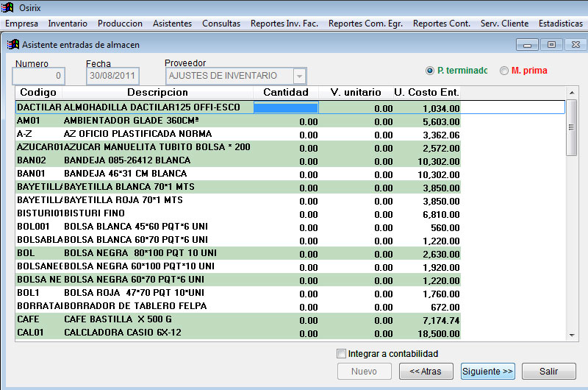The image size is (588, 390).
Task: Open the Asistentes menu
Action: pos(172,24)
